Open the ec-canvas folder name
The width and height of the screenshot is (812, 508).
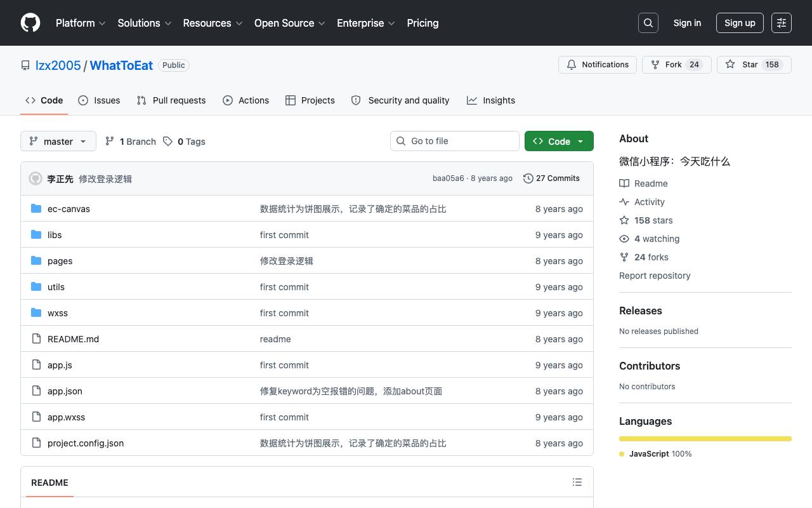[x=69, y=209]
